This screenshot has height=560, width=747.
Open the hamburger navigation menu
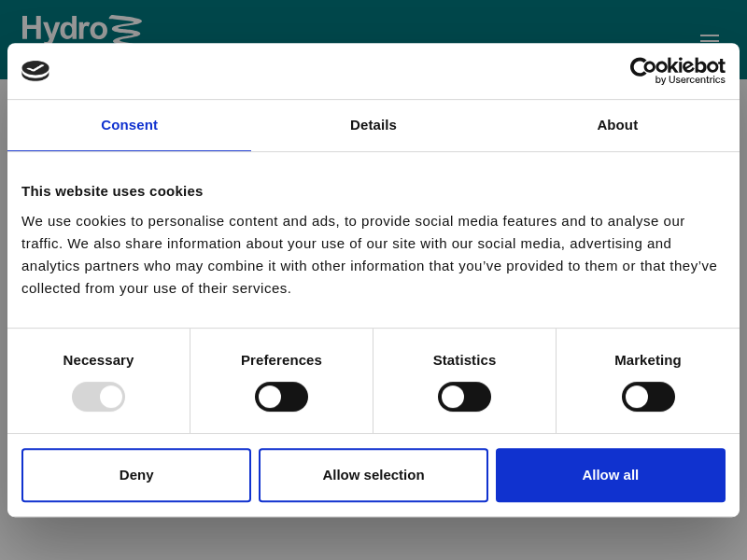tap(710, 38)
